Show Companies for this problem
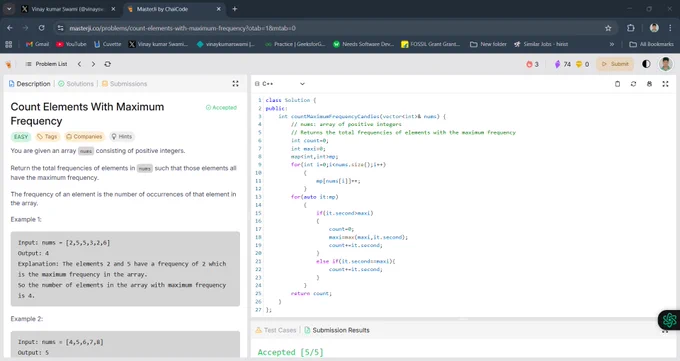 [85, 137]
